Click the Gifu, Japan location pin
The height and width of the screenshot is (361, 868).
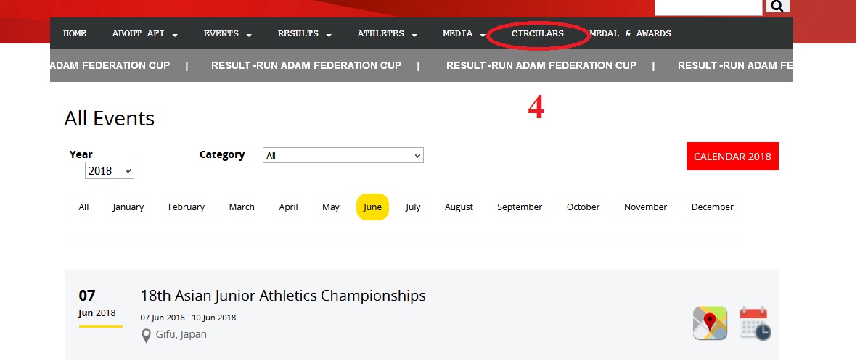click(146, 335)
